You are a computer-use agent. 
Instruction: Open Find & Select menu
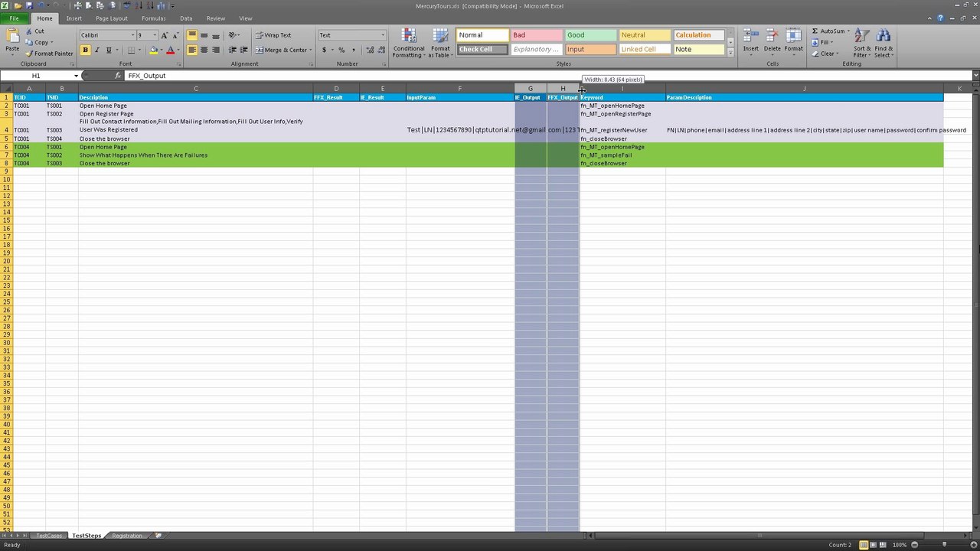click(x=884, y=43)
